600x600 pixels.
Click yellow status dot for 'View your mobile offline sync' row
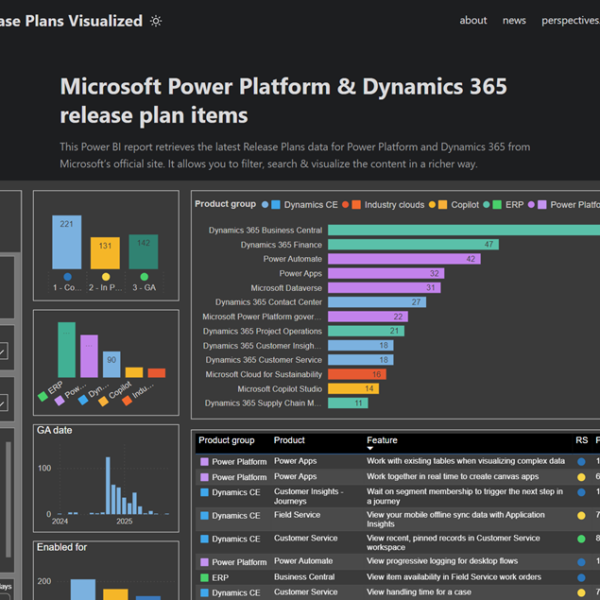click(581, 516)
